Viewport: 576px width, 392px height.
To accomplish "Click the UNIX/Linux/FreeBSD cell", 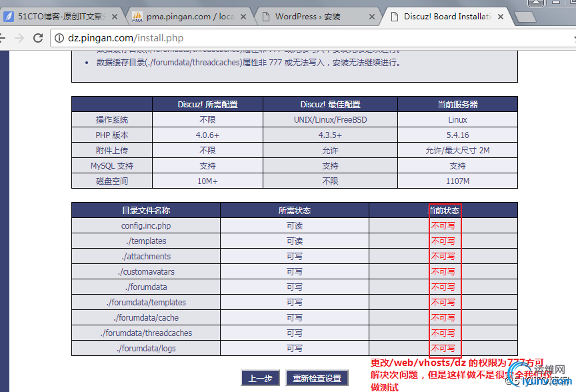I will pyautogui.click(x=330, y=120).
